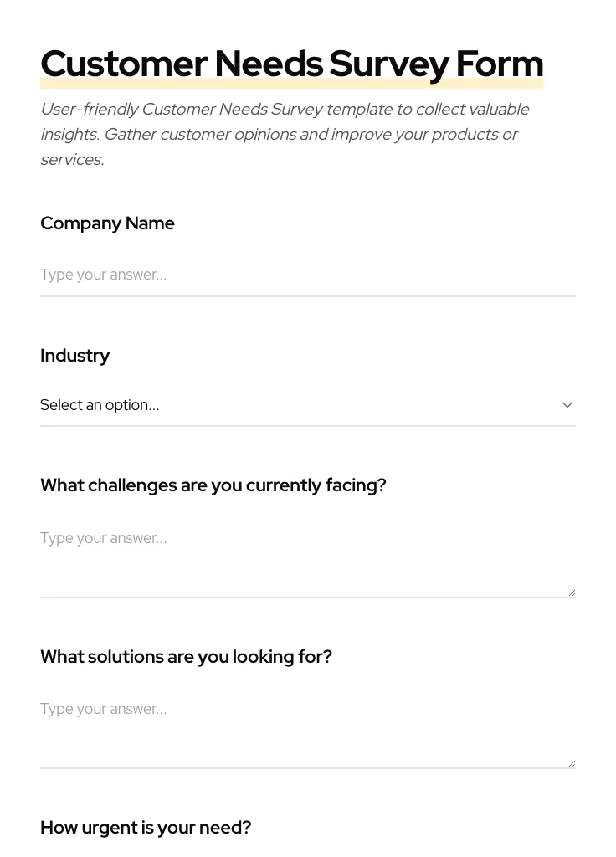Click "What solutions are you looking for?" heading
The width and height of the screenshot is (616, 857).
point(186,657)
